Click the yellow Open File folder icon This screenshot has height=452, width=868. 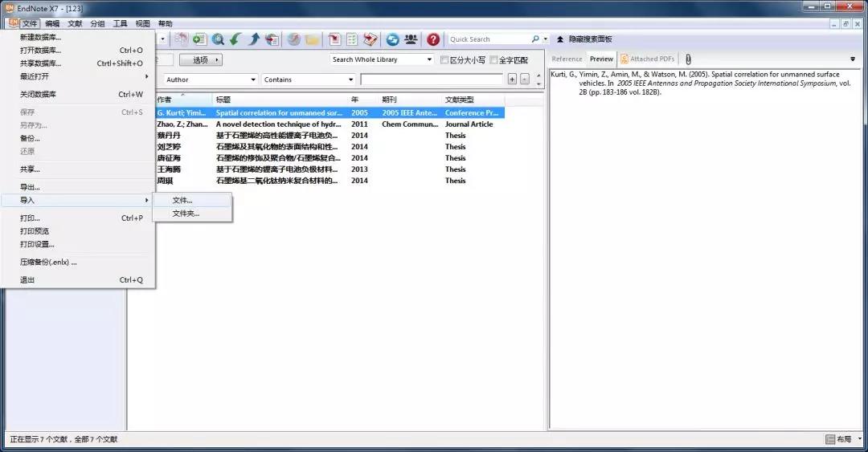point(312,39)
